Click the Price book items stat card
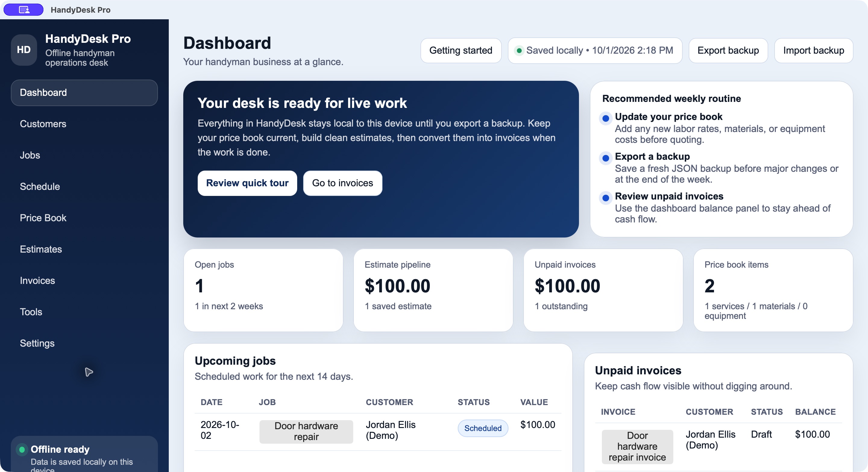The width and height of the screenshot is (868, 472). [773, 290]
